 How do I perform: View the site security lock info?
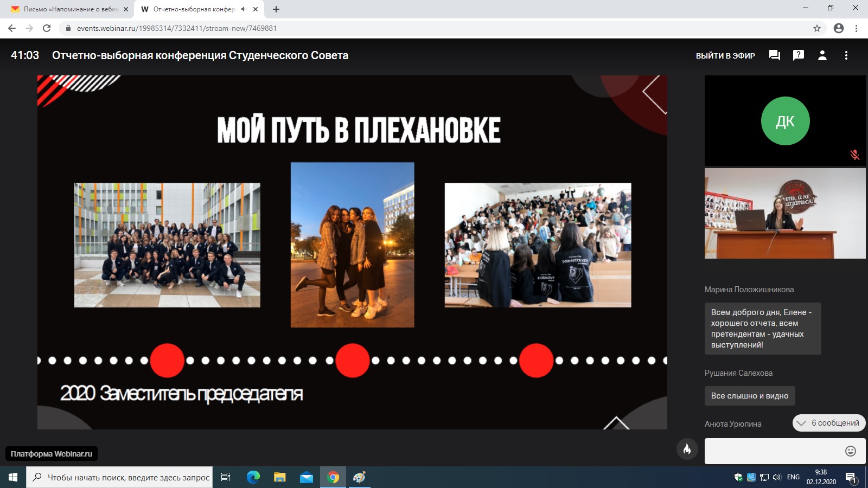point(68,28)
